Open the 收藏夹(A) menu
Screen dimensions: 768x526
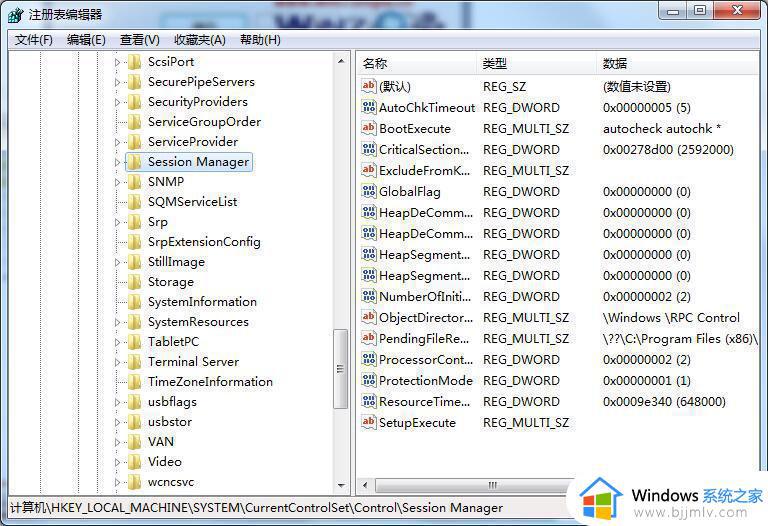(200, 40)
